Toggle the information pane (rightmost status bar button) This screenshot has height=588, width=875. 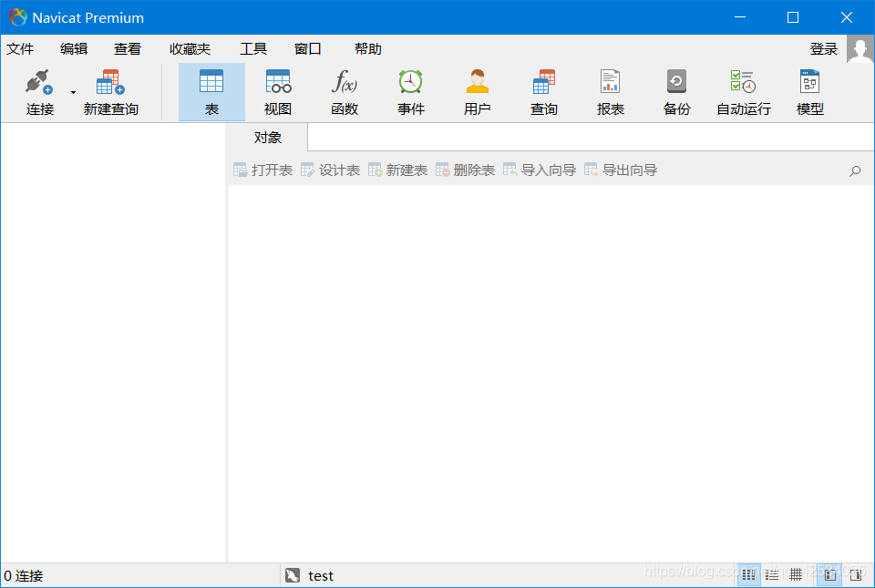point(856,574)
